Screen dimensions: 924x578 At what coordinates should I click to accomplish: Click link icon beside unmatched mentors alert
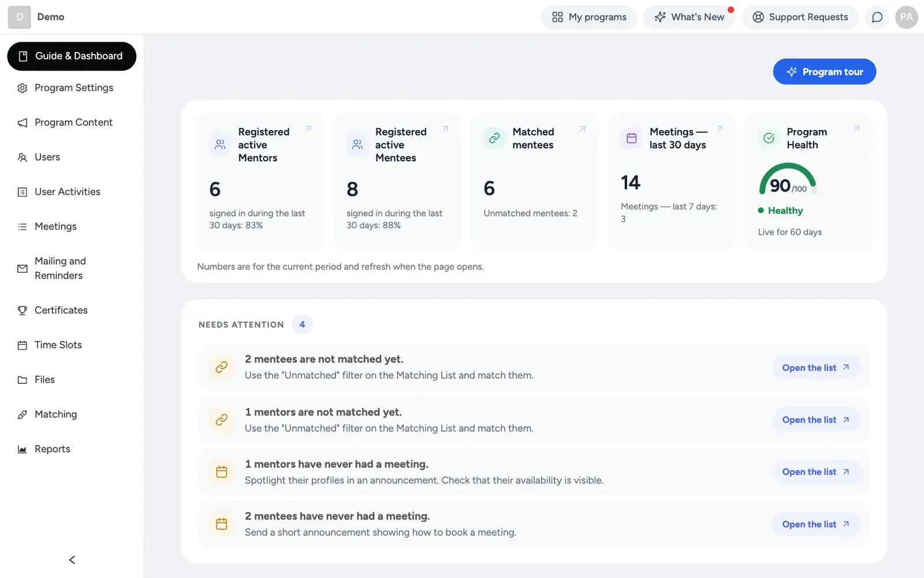pyautogui.click(x=221, y=420)
